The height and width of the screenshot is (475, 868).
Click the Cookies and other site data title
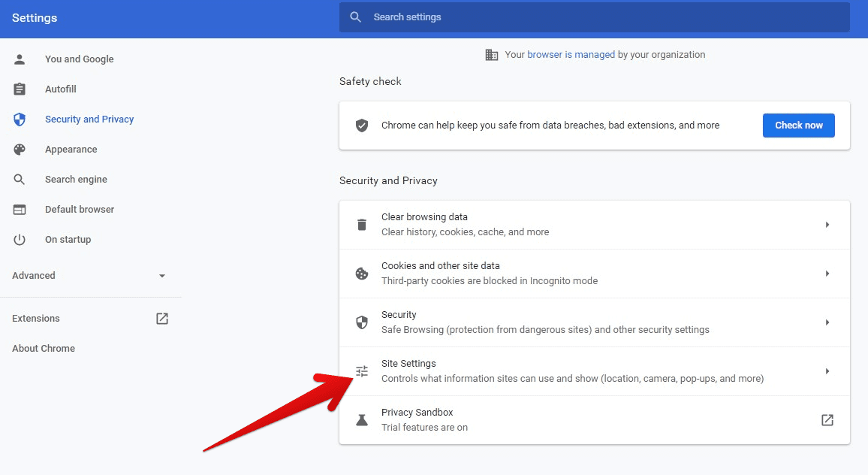tap(440, 265)
